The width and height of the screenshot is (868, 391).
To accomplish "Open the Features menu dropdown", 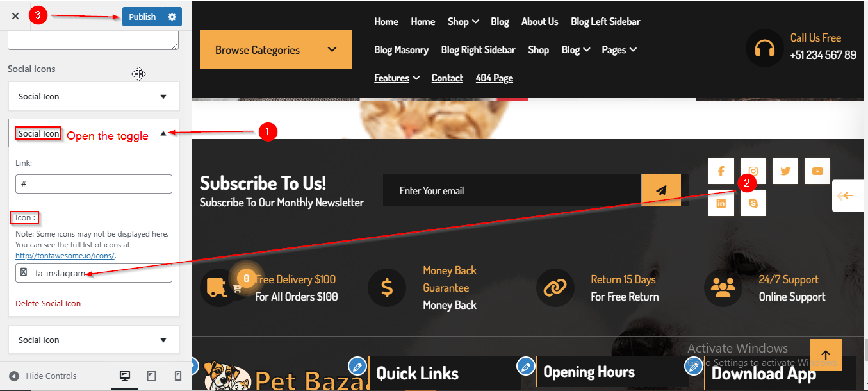I will coord(397,78).
